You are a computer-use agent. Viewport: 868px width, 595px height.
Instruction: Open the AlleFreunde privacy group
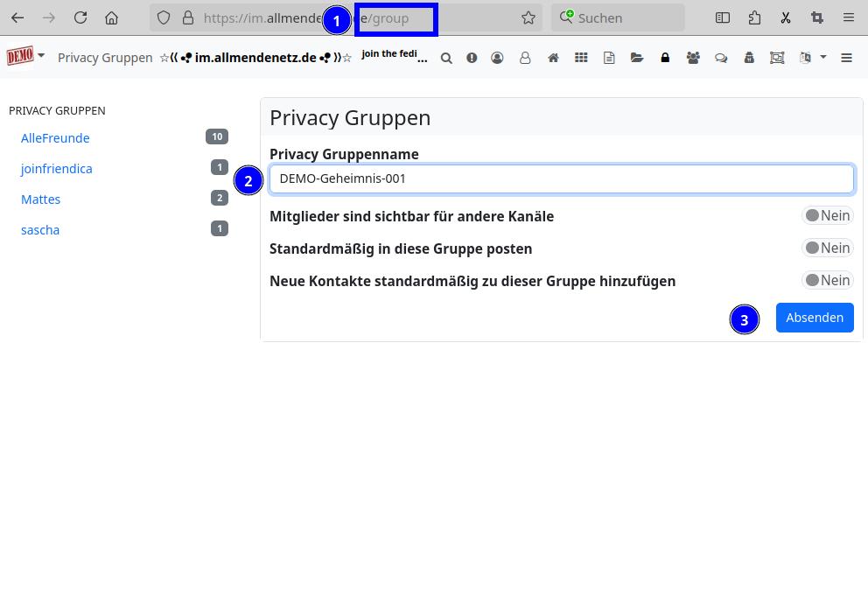point(55,138)
